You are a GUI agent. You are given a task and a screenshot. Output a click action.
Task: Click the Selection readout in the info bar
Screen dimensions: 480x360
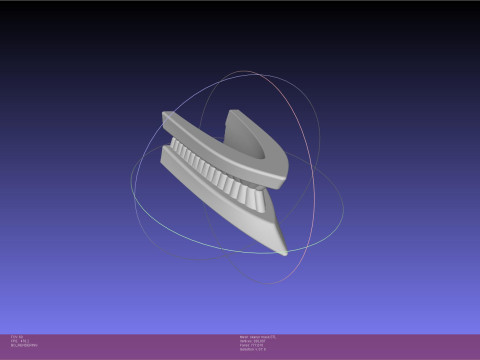coord(253,349)
